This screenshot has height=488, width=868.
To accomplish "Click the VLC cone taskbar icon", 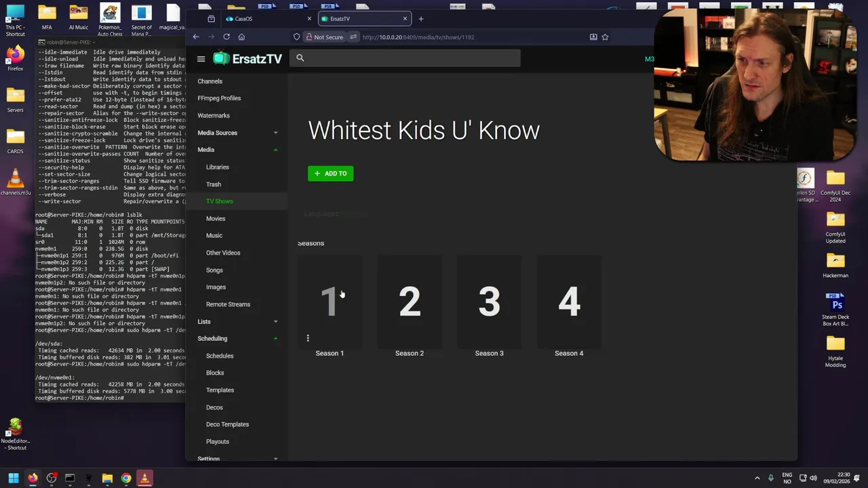I will [x=144, y=478].
